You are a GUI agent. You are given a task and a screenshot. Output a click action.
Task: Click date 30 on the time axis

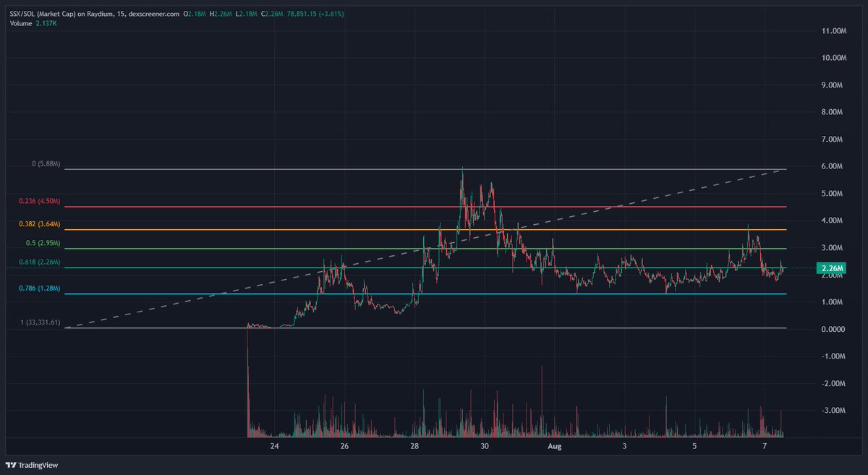pyautogui.click(x=485, y=447)
